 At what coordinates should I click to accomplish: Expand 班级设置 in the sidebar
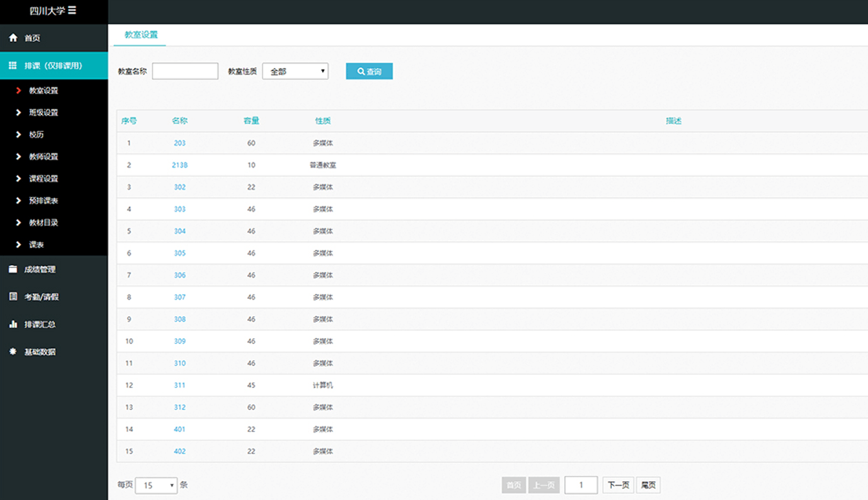pos(43,113)
